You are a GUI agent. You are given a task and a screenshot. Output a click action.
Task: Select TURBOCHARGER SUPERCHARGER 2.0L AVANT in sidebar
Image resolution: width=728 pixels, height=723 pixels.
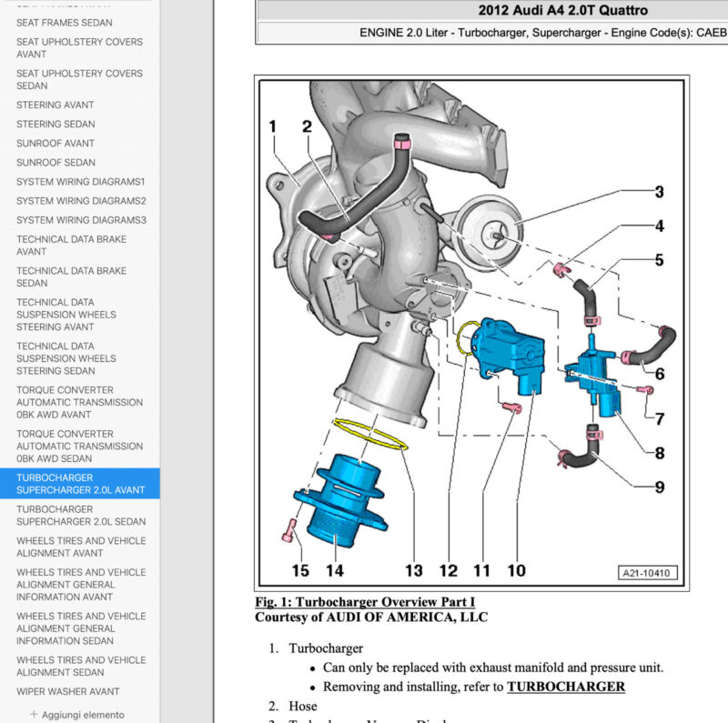[80, 483]
